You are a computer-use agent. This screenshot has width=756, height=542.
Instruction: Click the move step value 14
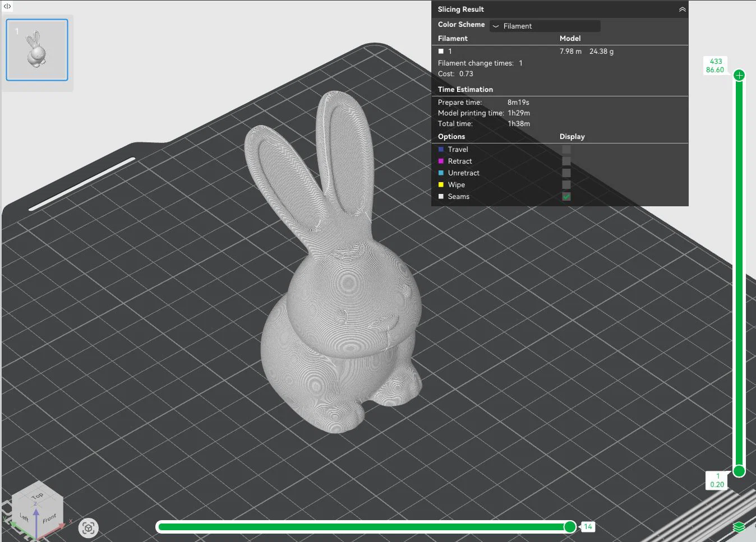[588, 527]
